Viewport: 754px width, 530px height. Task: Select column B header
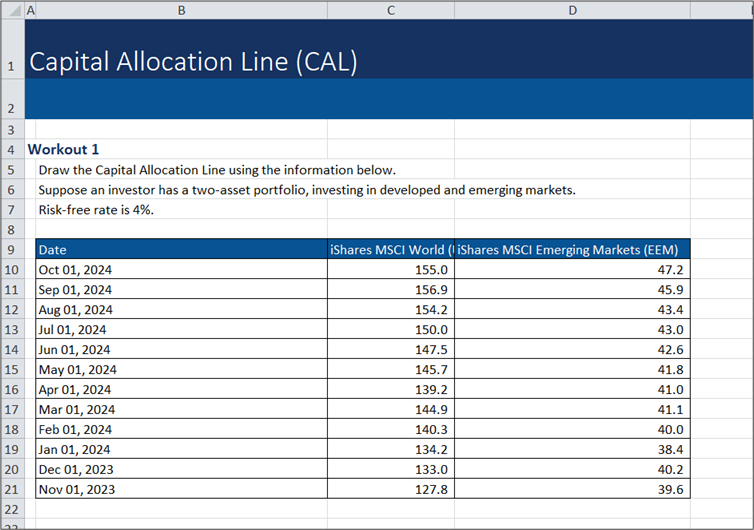181,10
